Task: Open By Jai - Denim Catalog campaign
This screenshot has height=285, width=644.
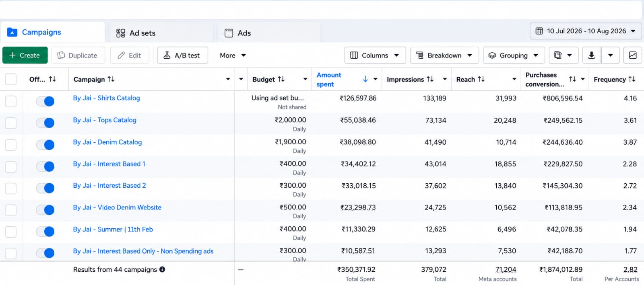Action: (107, 142)
